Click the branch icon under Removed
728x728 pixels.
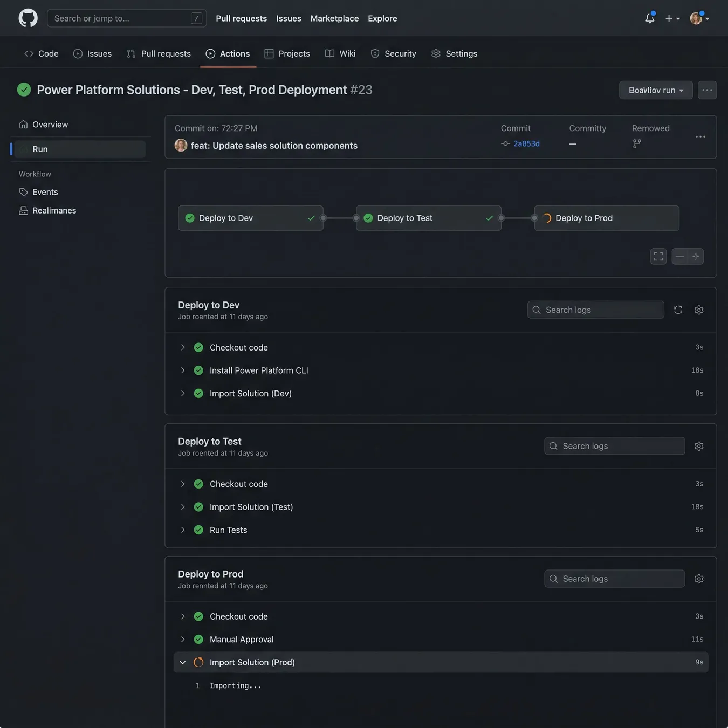637,143
